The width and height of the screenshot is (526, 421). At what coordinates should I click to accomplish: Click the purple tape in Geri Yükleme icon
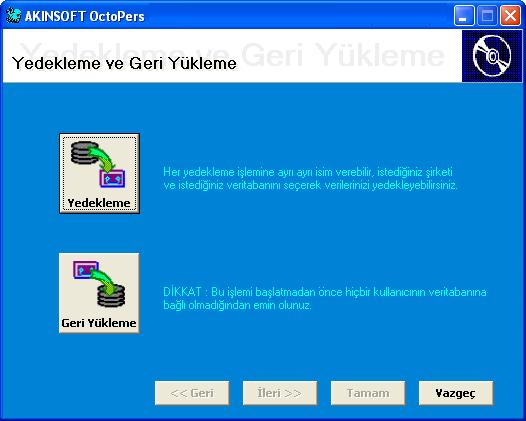click(x=86, y=270)
